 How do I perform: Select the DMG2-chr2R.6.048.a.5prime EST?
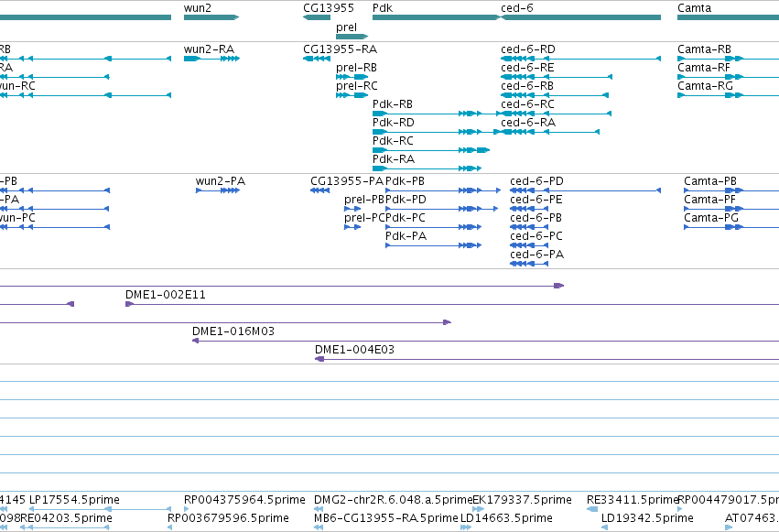319,509
